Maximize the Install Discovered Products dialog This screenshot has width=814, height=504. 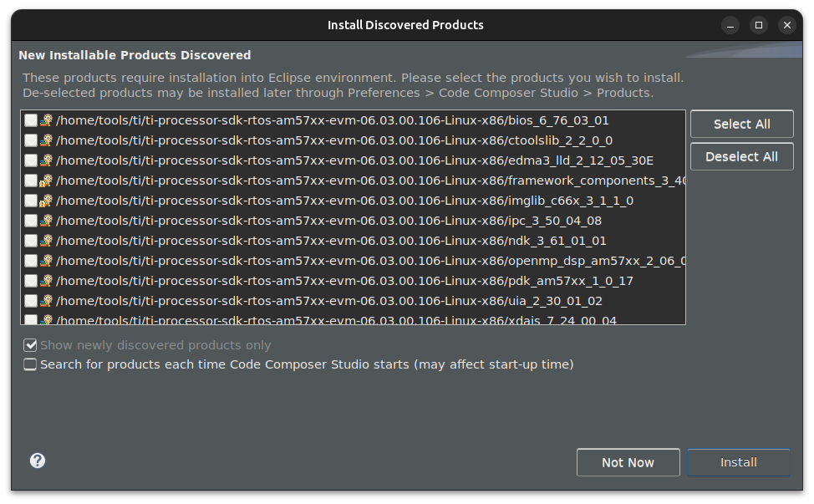point(758,25)
